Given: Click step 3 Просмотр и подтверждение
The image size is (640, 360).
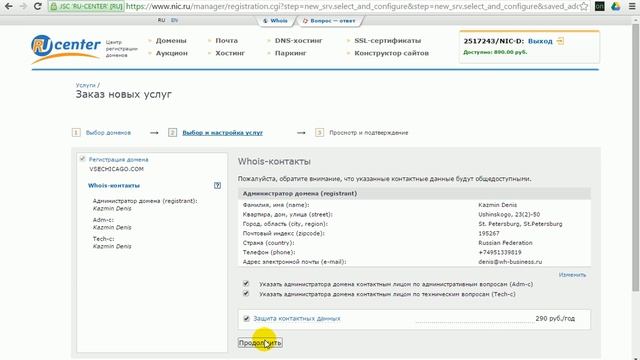Looking at the screenshot, I should (x=369, y=133).
